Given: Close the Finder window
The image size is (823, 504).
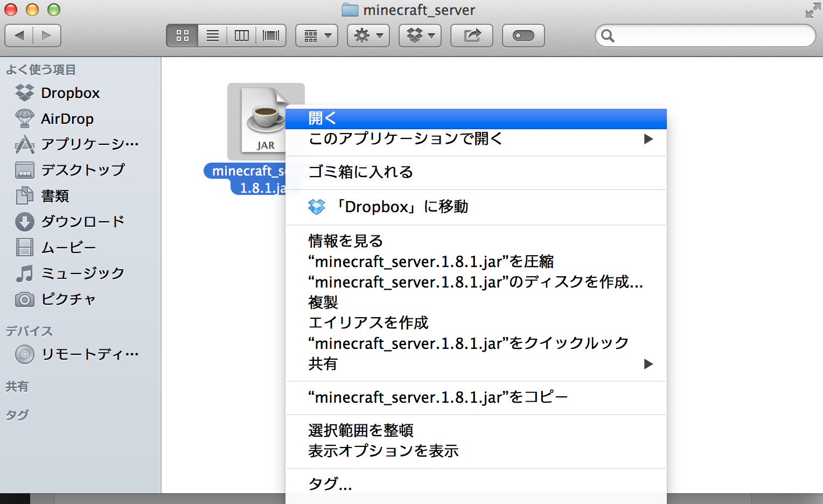Looking at the screenshot, I should (x=11, y=10).
